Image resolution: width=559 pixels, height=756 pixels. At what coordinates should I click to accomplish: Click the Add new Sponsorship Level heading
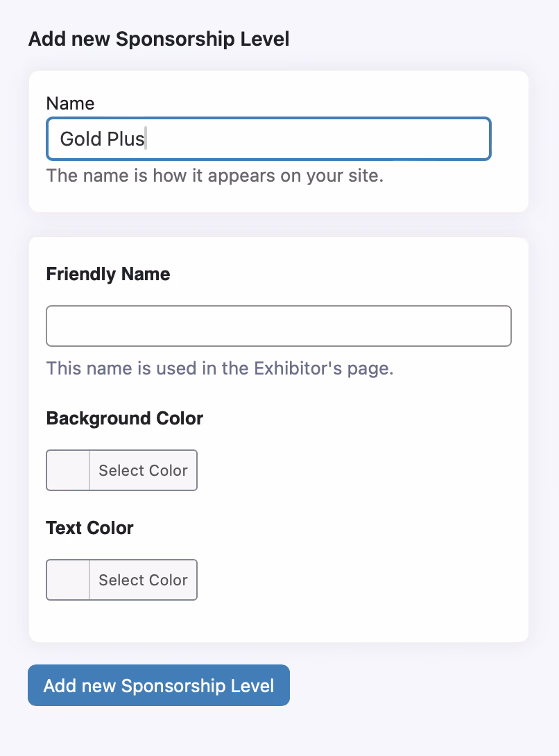click(x=159, y=39)
